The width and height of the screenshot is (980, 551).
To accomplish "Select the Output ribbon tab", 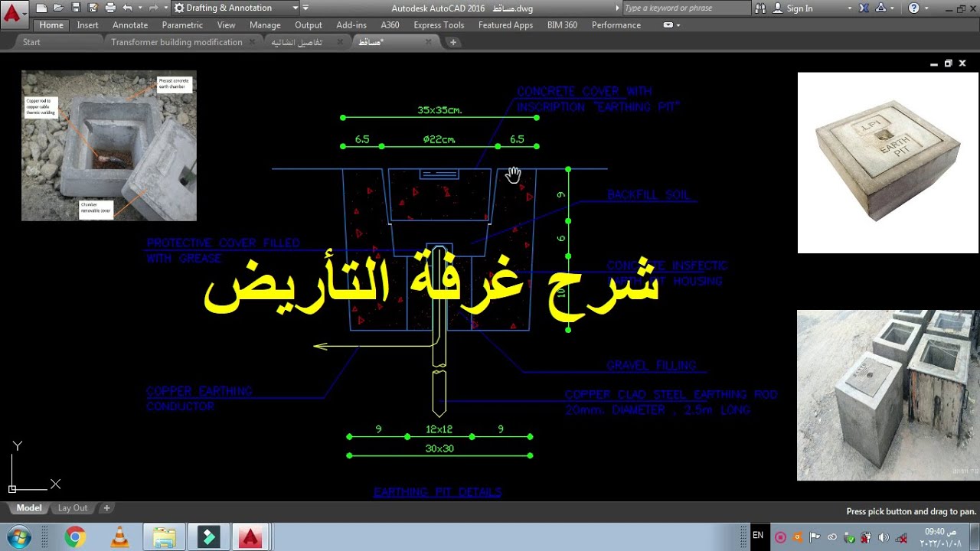I will coord(309,25).
